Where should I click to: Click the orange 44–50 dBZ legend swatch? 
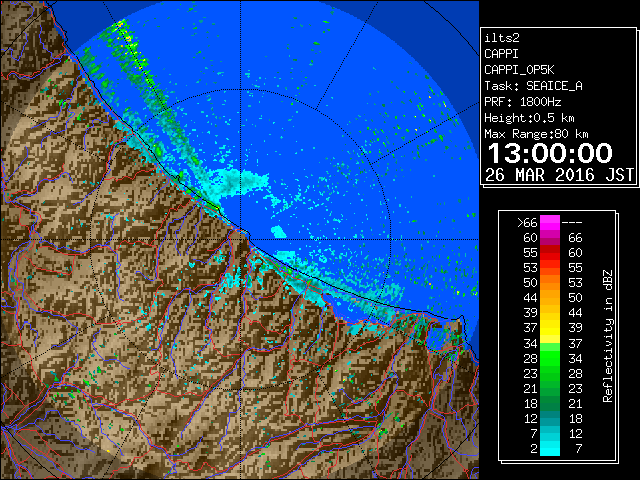tap(550, 298)
